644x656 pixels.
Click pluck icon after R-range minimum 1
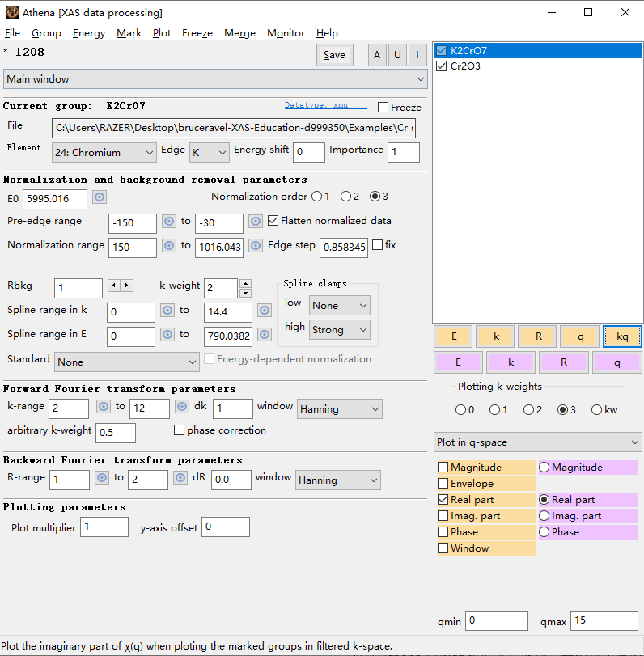(x=102, y=478)
